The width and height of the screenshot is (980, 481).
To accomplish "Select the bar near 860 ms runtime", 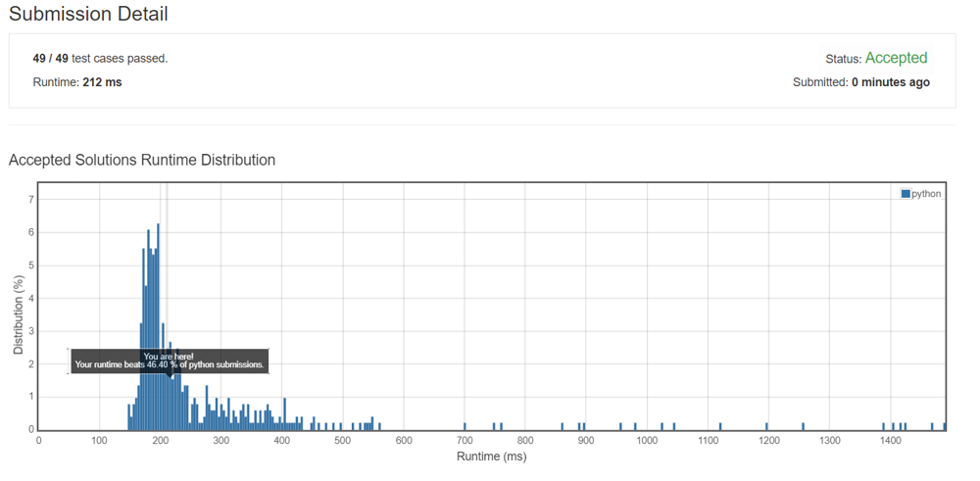I will [x=563, y=426].
